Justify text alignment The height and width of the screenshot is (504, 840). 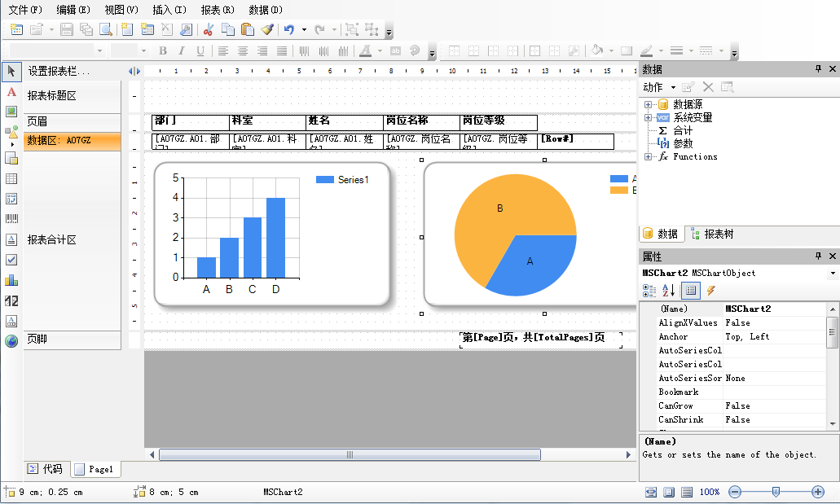point(282,50)
